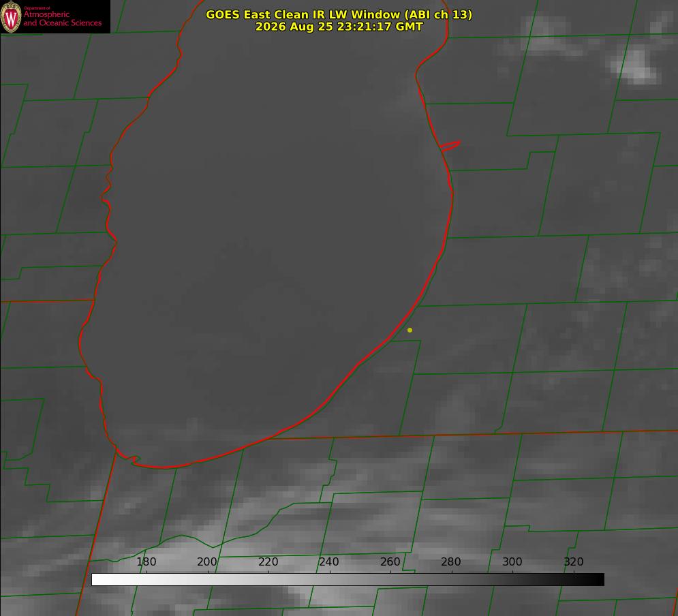Image resolution: width=678 pixels, height=616 pixels.
Task: Click the yellow dot marker near the shoreline
Action: (410, 330)
